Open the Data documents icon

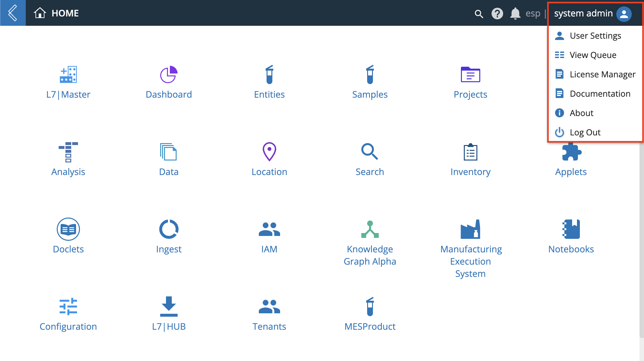(x=169, y=152)
